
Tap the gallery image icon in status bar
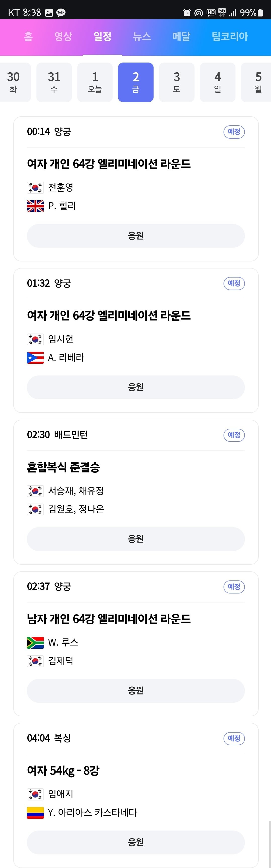49,13
